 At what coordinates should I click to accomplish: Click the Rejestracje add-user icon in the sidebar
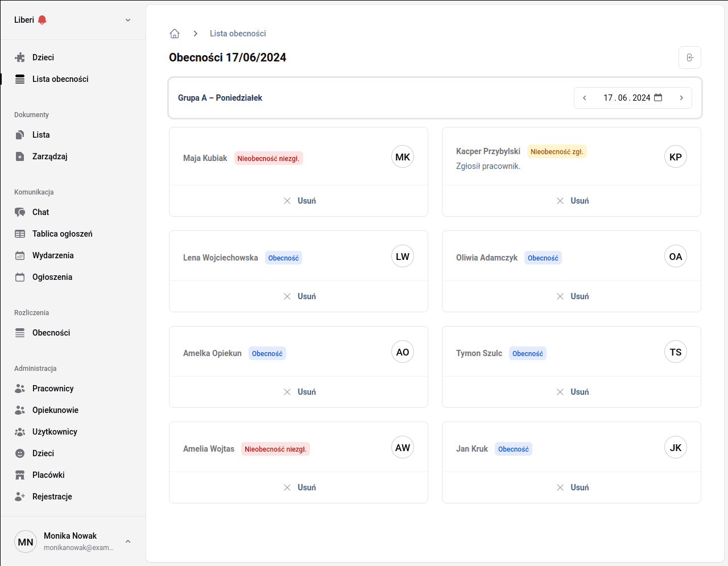(x=20, y=497)
